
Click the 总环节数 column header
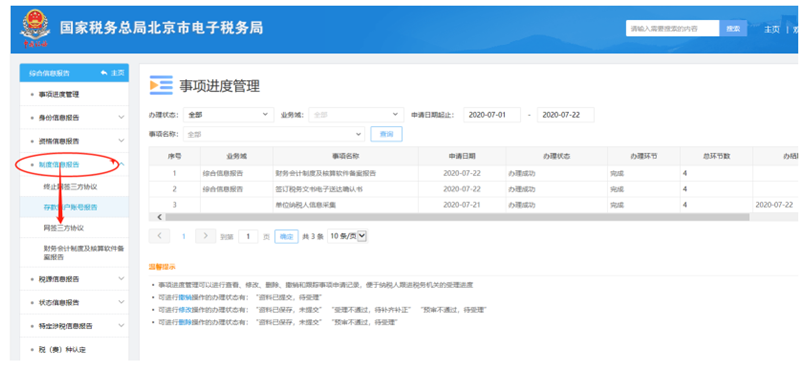click(x=716, y=156)
